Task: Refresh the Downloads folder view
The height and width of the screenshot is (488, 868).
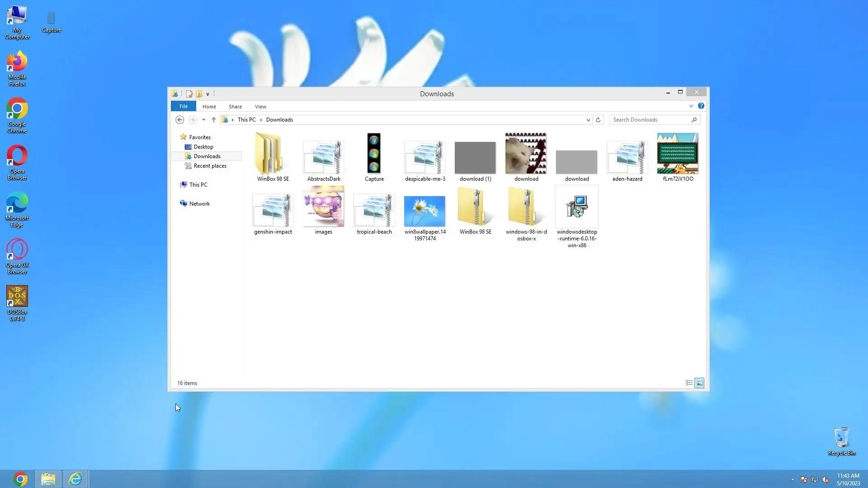Action: 598,120
